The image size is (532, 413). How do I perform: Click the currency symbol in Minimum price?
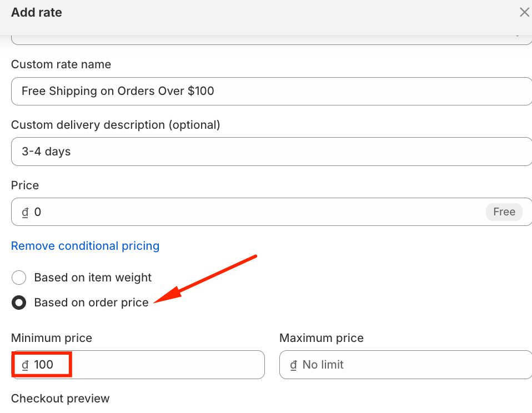[25, 365]
